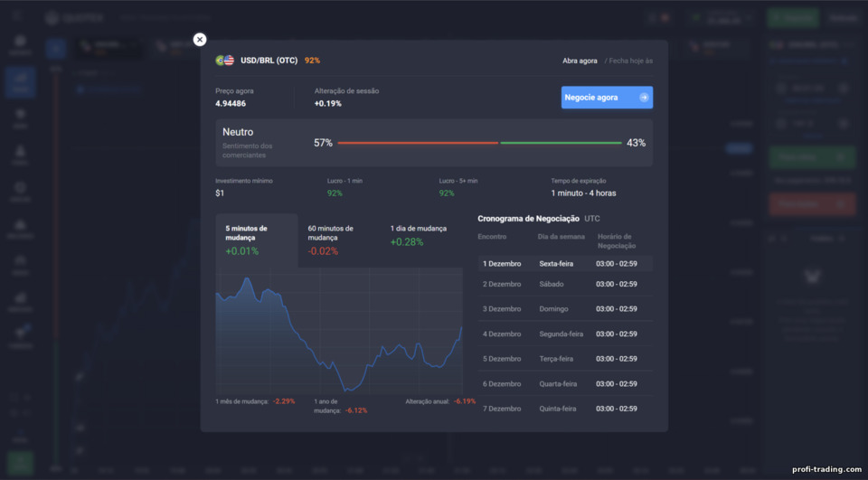This screenshot has width=868, height=480.
Task: Click the Horário de Negociação column header
Action: (617, 240)
